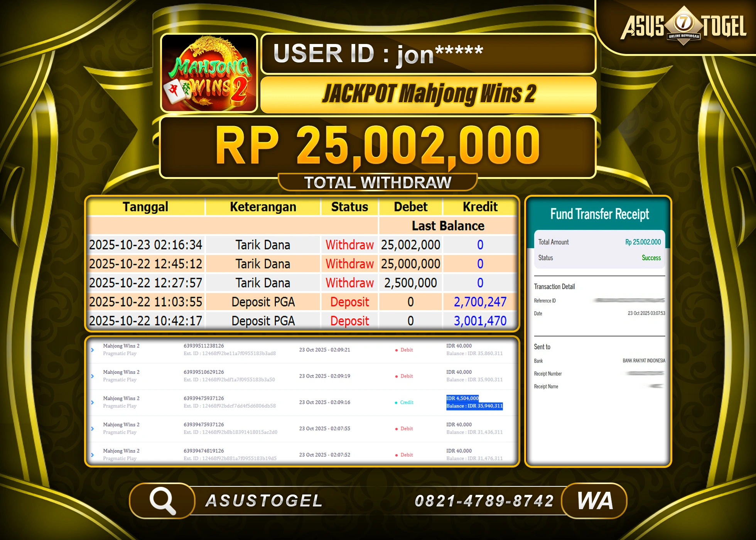
Task: Select the highlighted Balance IDR 35,940,311 cell
Action: (474, 406)
